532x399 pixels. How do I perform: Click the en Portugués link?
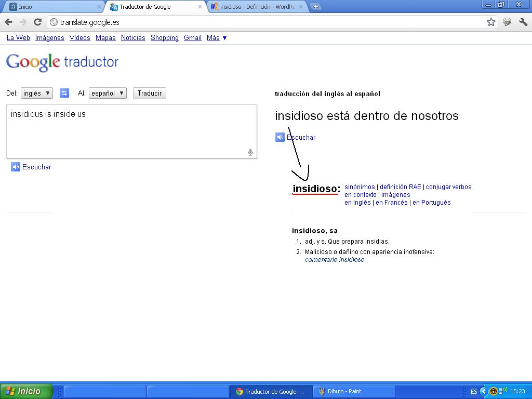[x=432, y=203]
